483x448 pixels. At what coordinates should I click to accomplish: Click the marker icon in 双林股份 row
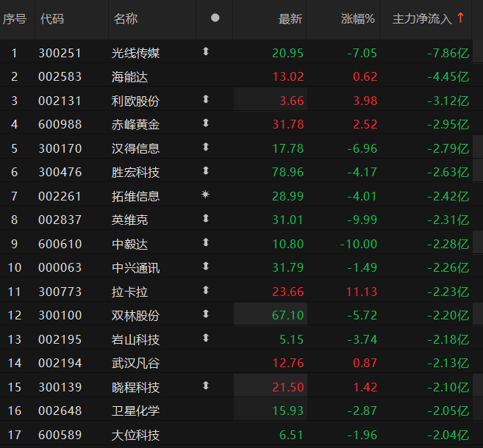pos(206,314)
